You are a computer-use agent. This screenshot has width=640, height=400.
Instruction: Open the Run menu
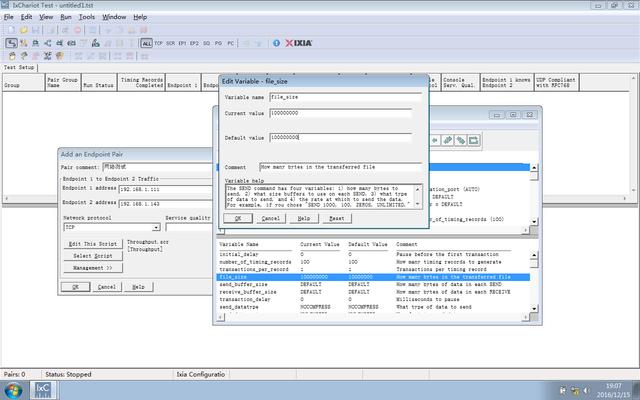[66, 17]
